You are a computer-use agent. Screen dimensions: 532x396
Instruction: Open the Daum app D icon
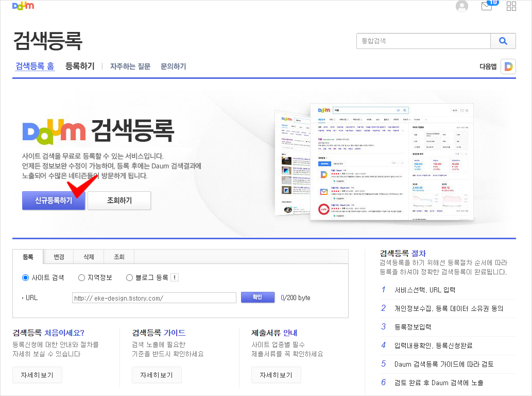pos(508,66)
